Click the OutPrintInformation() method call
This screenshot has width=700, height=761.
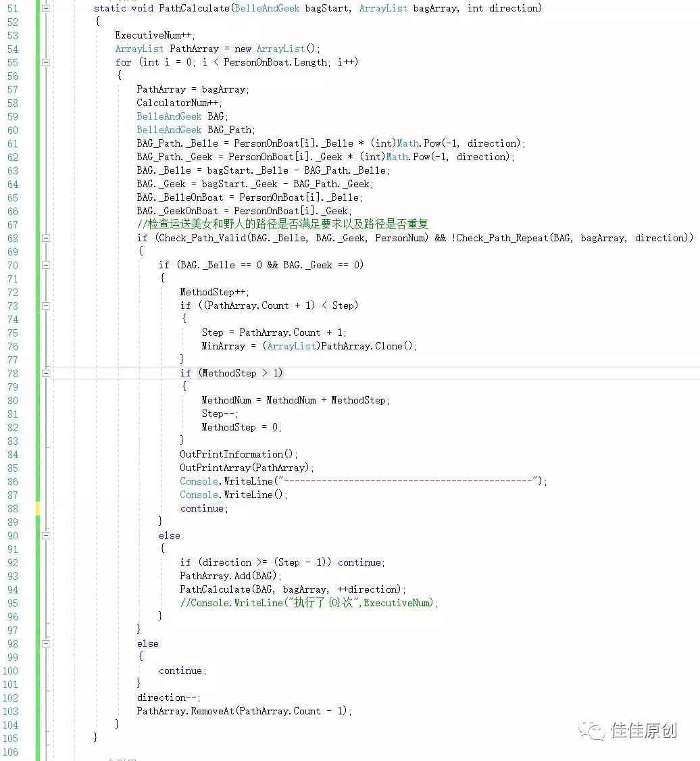pyautogui.click(x=238, y=454)
